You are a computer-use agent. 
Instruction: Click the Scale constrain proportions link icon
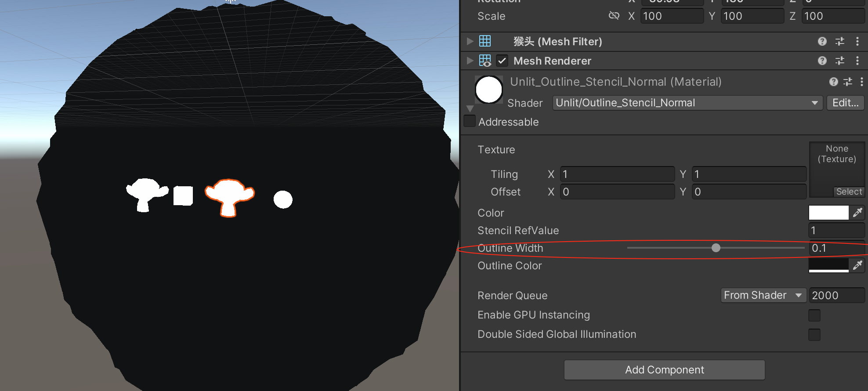click(x=614, y=16)
